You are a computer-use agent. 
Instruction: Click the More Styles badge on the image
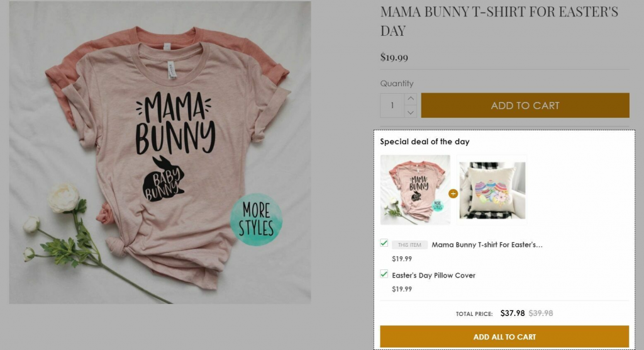click(x=256, y=218)
